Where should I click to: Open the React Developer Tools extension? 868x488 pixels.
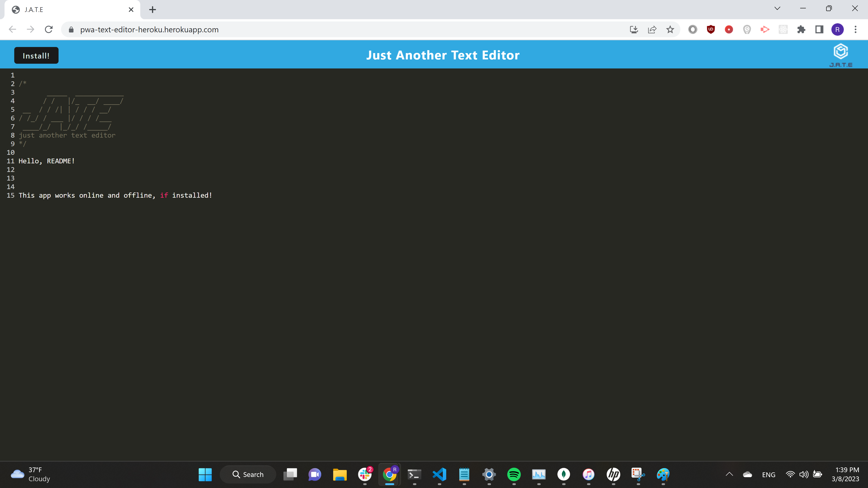pos(783,29)
